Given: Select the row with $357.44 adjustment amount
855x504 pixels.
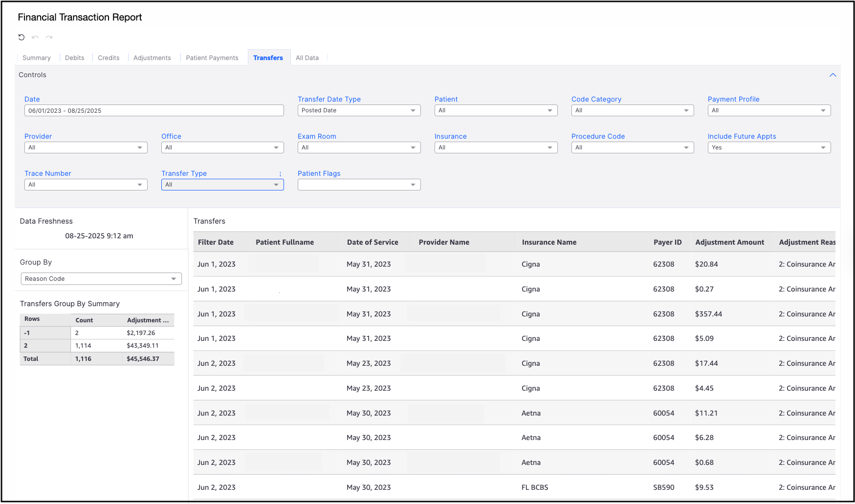Looking at the screenshot, I should pyautogui.click(x=708, y=314).
